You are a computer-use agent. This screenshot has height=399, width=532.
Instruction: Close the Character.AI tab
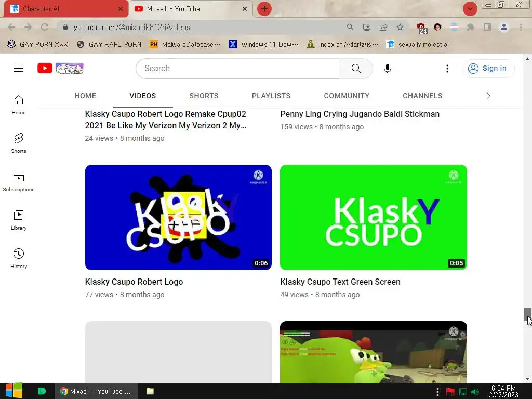tap(120, 9)
